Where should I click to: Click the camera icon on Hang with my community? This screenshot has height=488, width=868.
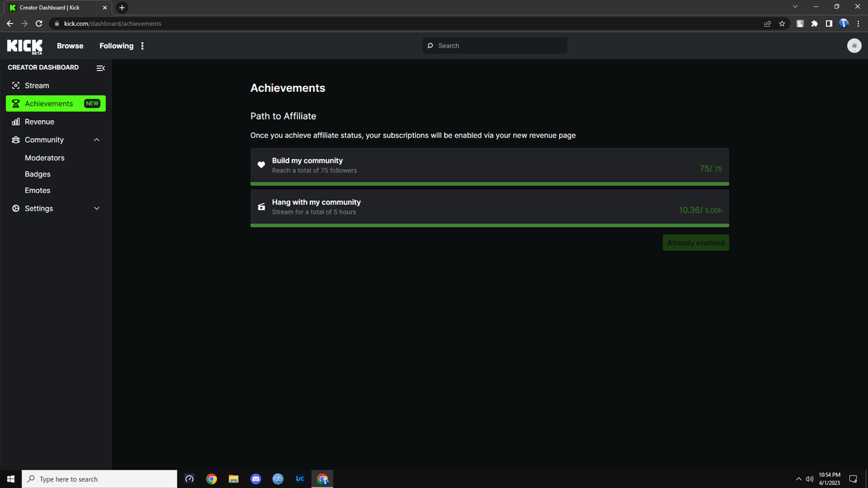(x=261, y=207)
